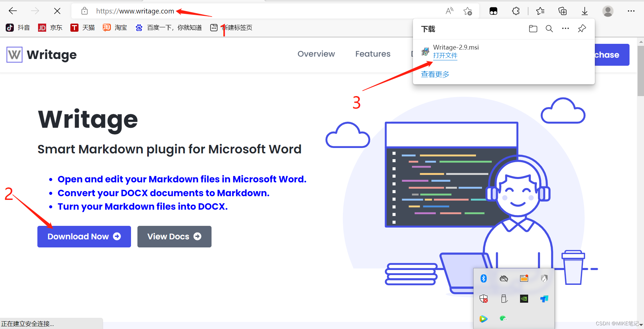Open the 淘宝 bookmark

(115, 28)
